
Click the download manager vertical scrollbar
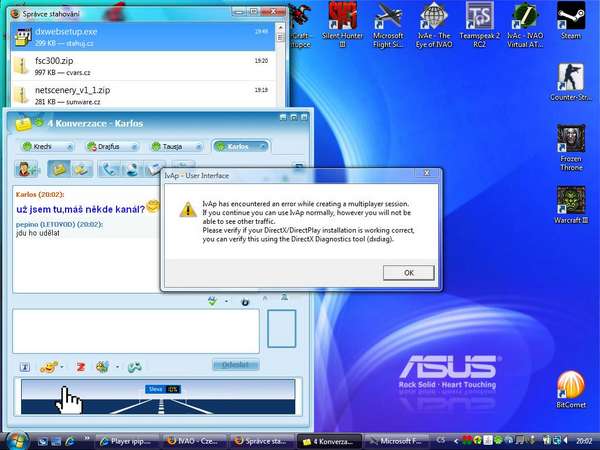click(280, 65)
